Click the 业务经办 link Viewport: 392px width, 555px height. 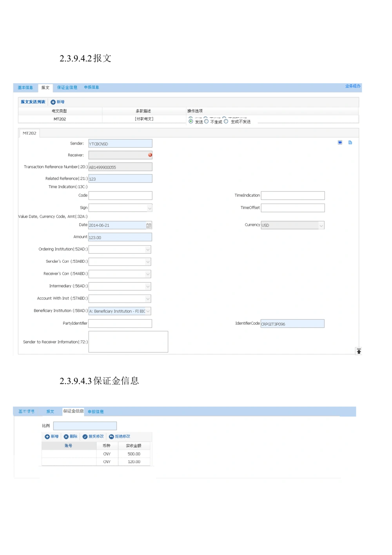pyautogui.click(x=352, y=86)
